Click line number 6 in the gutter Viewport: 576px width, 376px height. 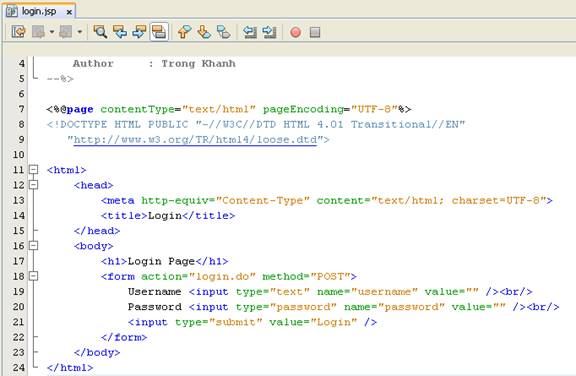point(21,94)
